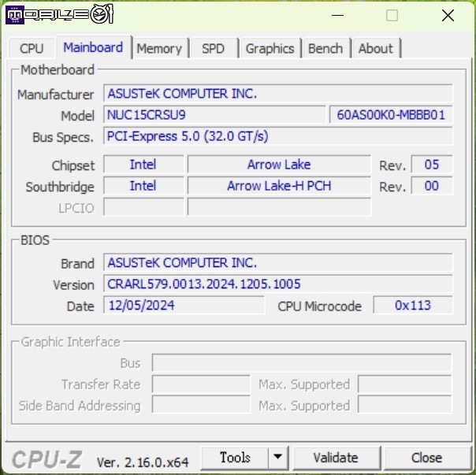Click the empty Transfer Rate field
Image resolution: width=476 pixels, height=475 pixels.
(201, 384)
